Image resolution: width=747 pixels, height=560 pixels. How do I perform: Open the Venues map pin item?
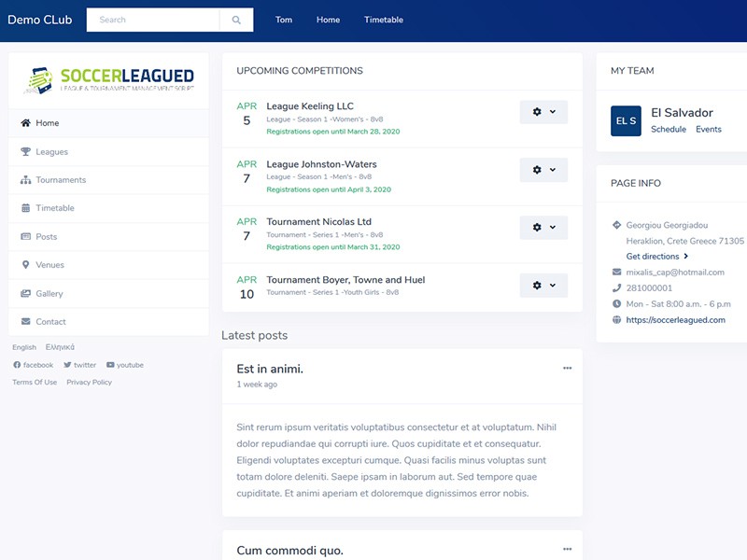pos(49,265)
